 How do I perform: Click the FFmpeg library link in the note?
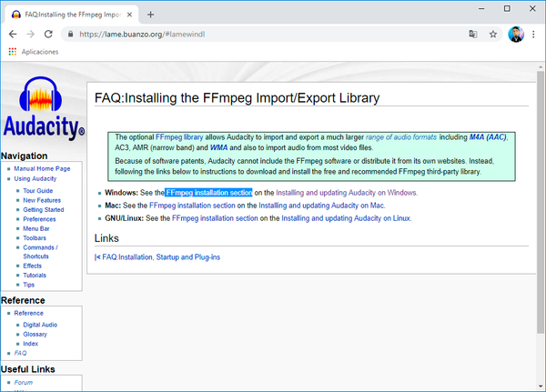click(179, 137)
